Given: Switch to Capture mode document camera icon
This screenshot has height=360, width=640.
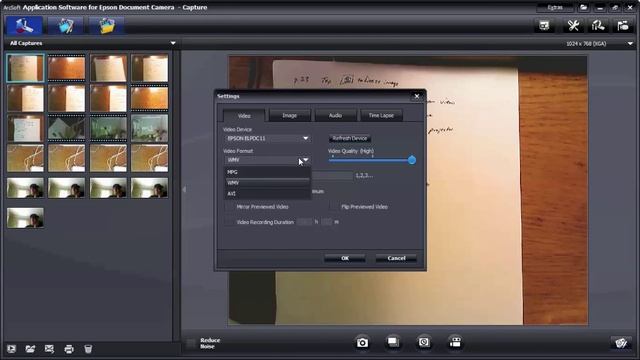Looking at the screenshot, I should [24, 26].
